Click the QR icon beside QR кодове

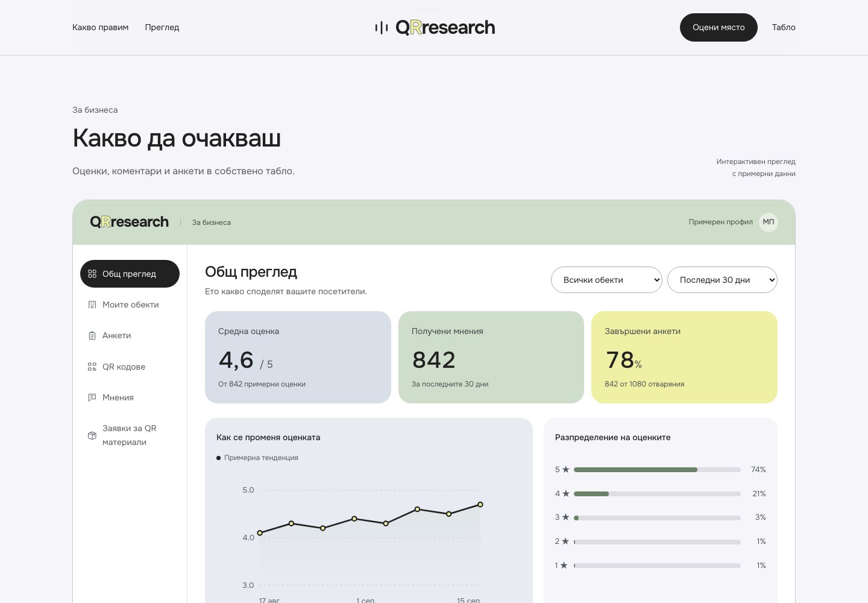92,367
